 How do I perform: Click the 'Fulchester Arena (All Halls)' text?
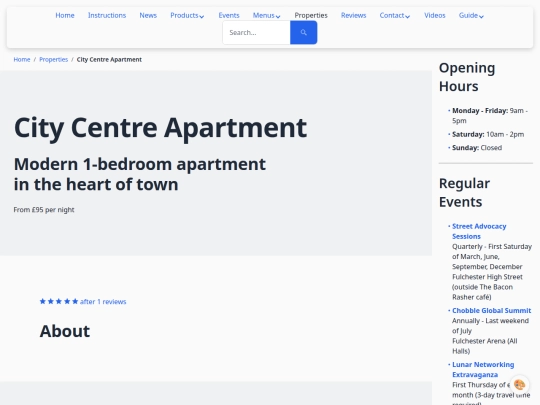[485, 346]
